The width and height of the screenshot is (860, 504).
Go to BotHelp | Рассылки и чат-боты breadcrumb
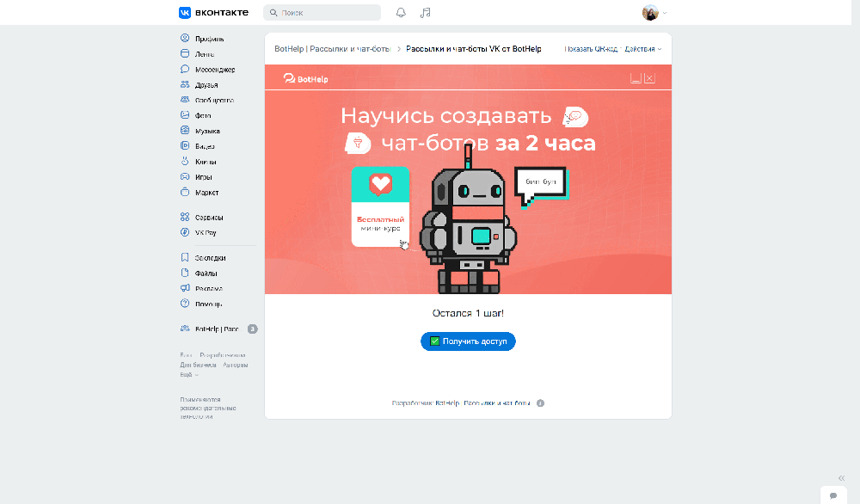pyautogui.click(x=332, y=49)
